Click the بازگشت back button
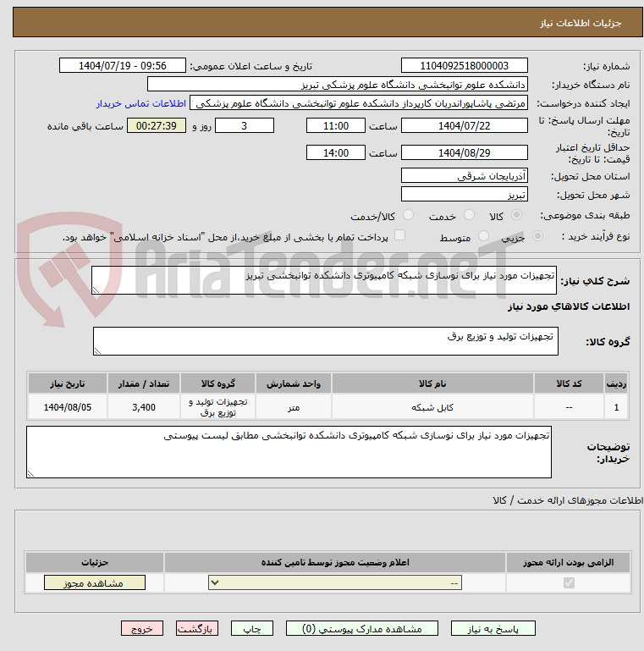644x651 pixels. pos(196,629)
